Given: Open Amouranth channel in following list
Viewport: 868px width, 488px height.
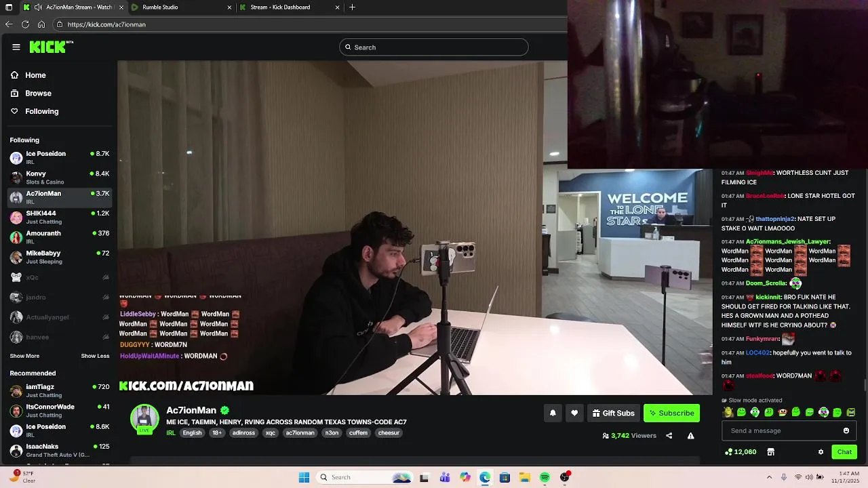Looking at the screenshot, I should point(60,237).
